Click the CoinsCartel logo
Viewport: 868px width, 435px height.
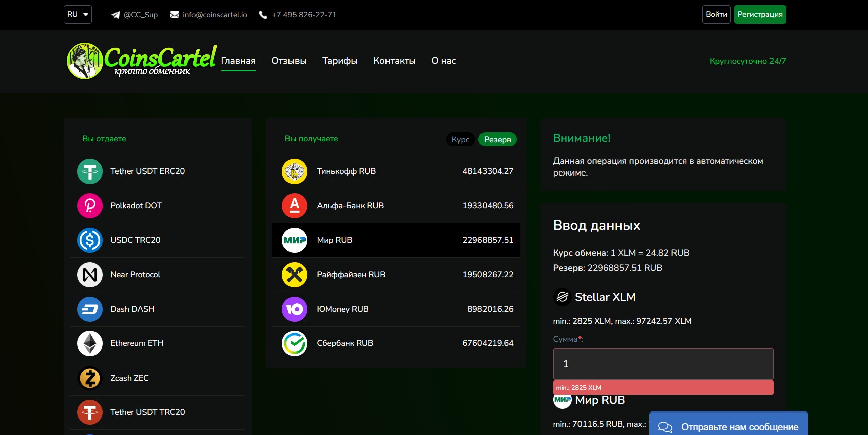point(142,61)
